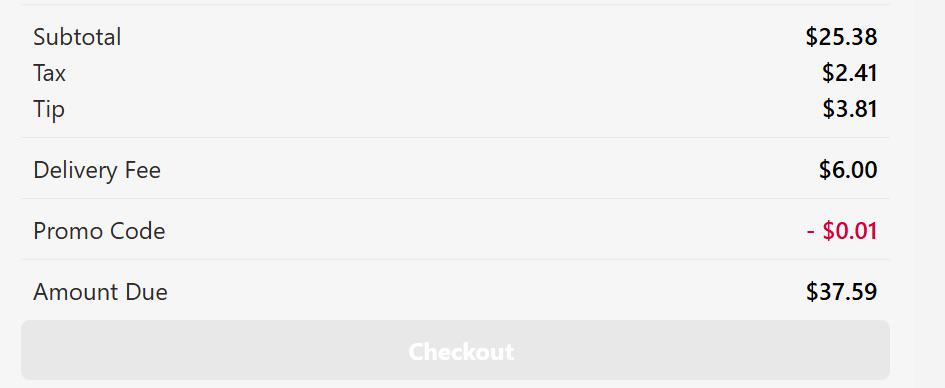Click the divider between Delivery Fee and Promo Code
The width and height of the screenshot is (945, 388).
point(455,198)
